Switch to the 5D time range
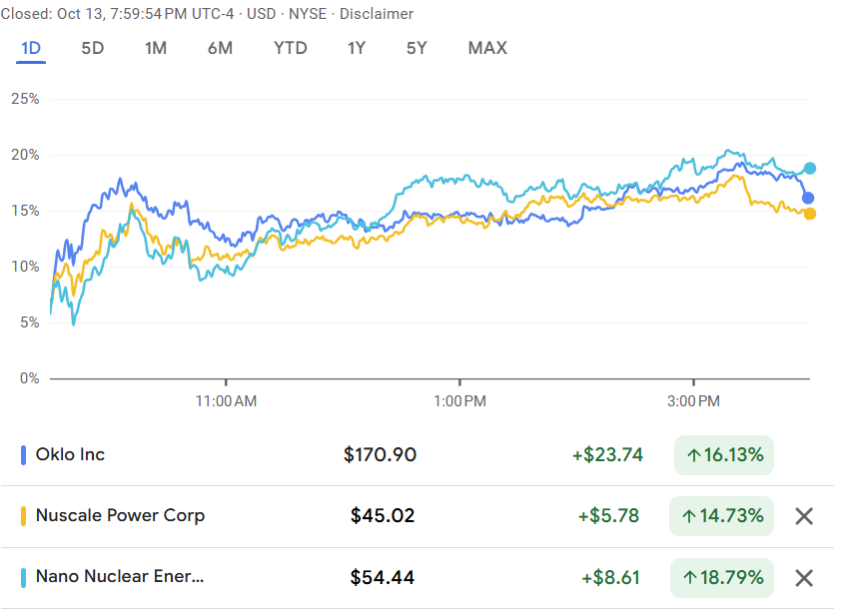 coord(92,48)
